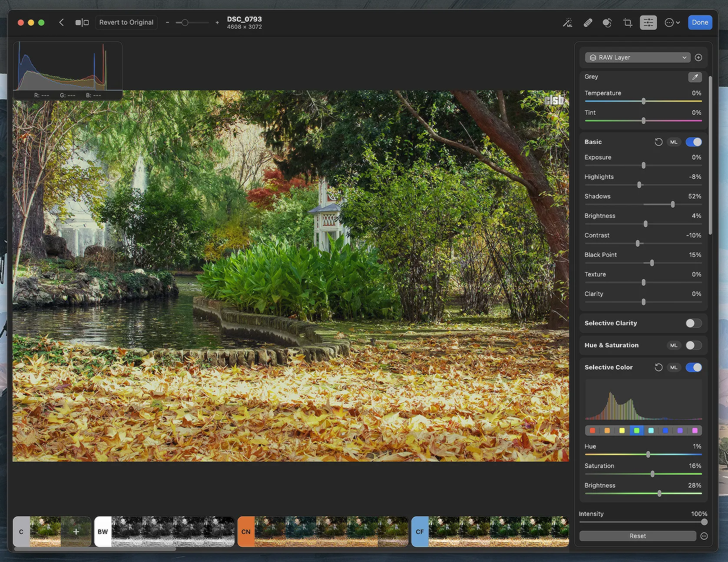This screenshot has width=728, height=562.
Task: Disable the Basic adjustments toggle
Action: (693, 142)
